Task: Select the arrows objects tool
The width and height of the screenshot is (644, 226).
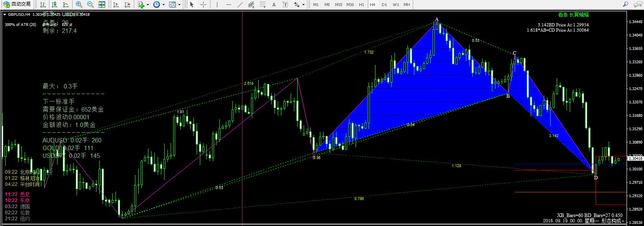Action: pyautogui.click(x=297, y=4)
